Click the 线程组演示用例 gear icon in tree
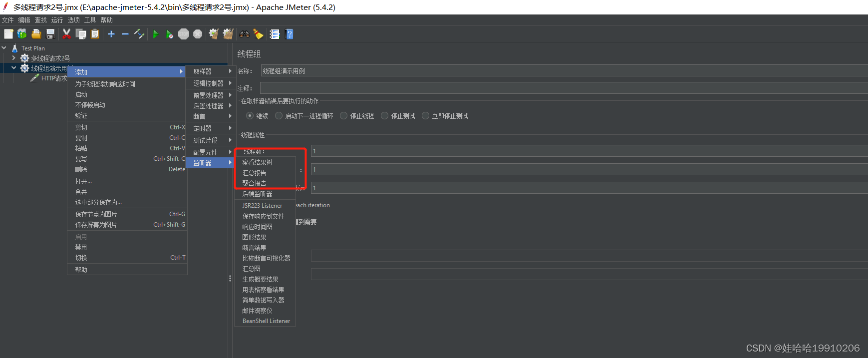The image size is (868, 358). tap(24, 68)
